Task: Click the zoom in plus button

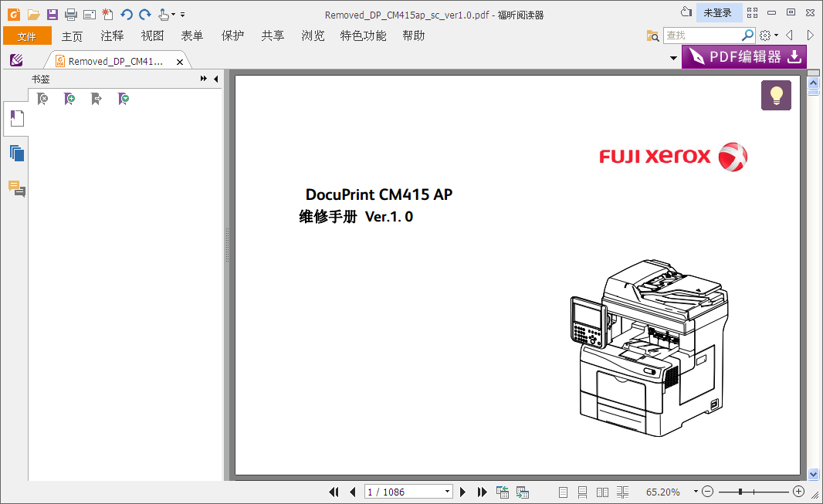Action: pos(798,492)
